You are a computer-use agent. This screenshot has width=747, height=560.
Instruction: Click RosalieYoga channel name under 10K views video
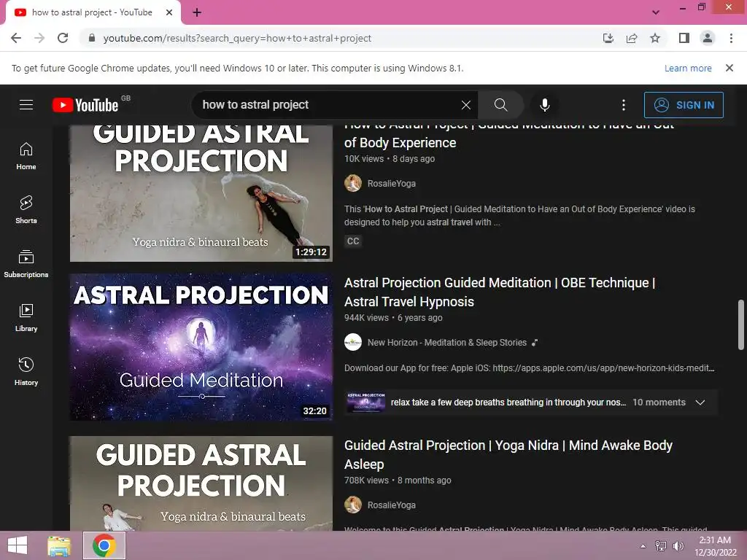pyautogui.click(x=392, y=183)
